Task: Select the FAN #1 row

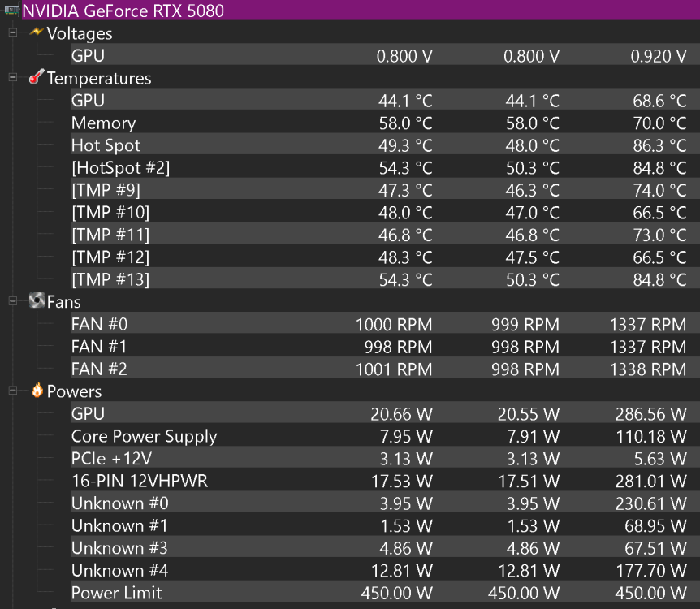Action: pyautogui.click(x=385, y=347)
